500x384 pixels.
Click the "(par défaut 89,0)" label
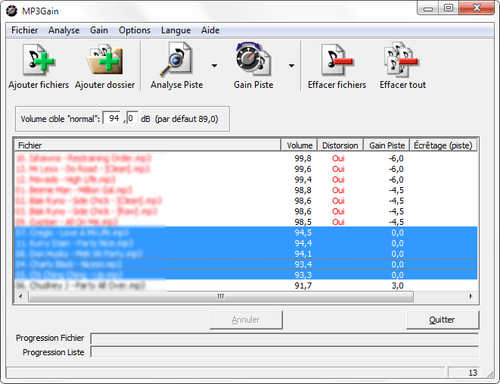[x=187, y=119]
